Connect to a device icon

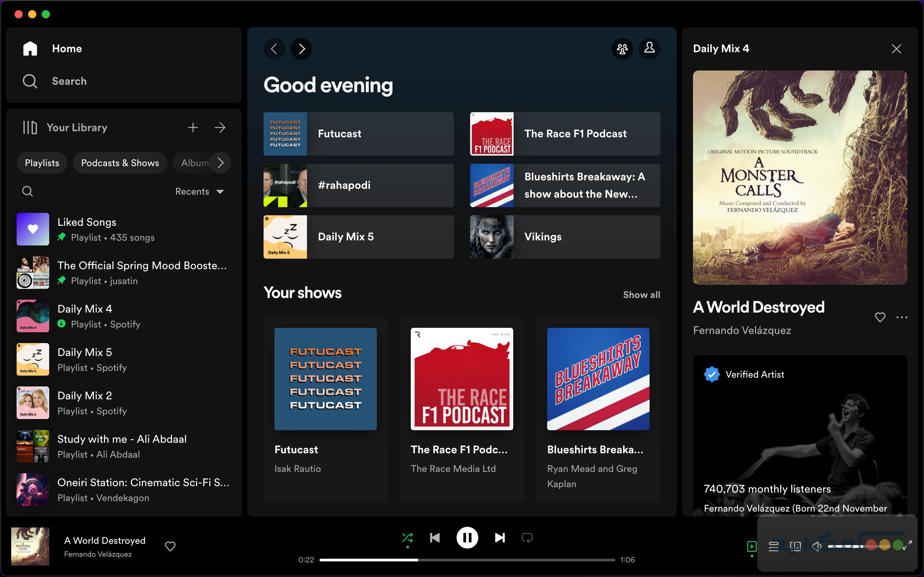pyautogui.click(x=796, y=546)
